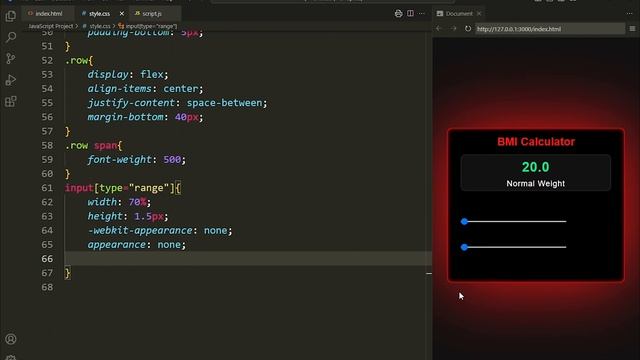
Task: Click the BMI Calculator heading
Action: 536,142
